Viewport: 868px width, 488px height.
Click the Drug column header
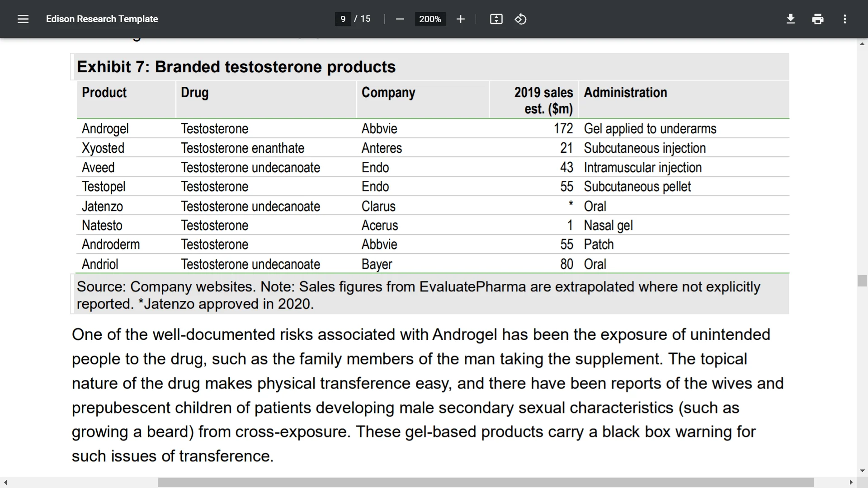pyautogui.click(x=194, y=93)
